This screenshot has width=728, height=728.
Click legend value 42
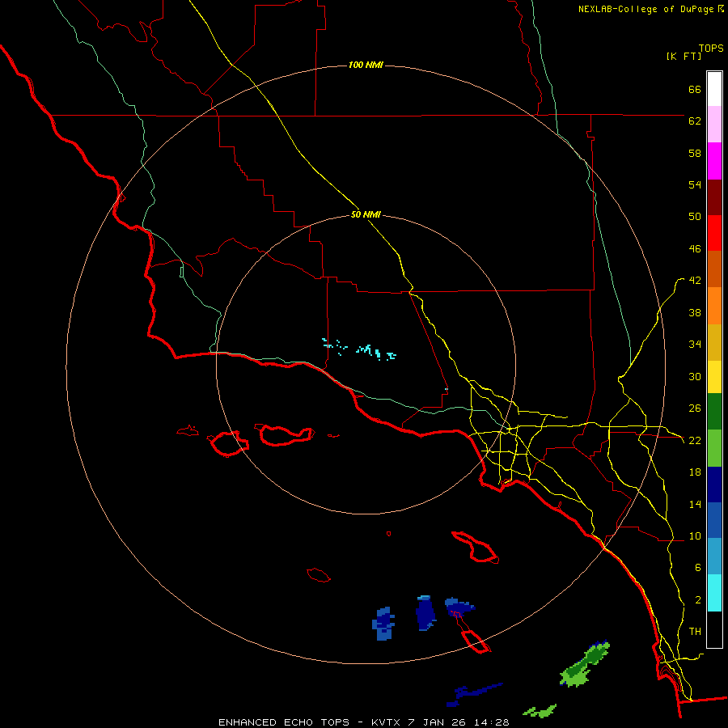pyautogui.click(x=695, y=281)
